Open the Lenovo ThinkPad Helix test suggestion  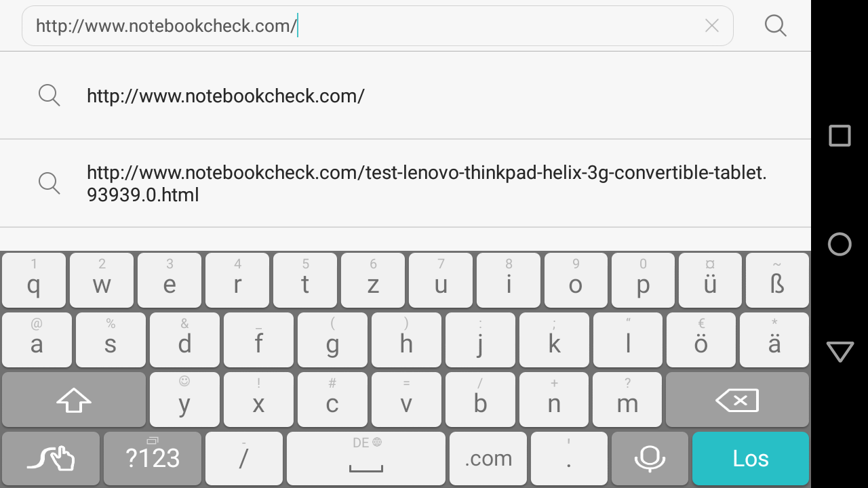(426, 183)
